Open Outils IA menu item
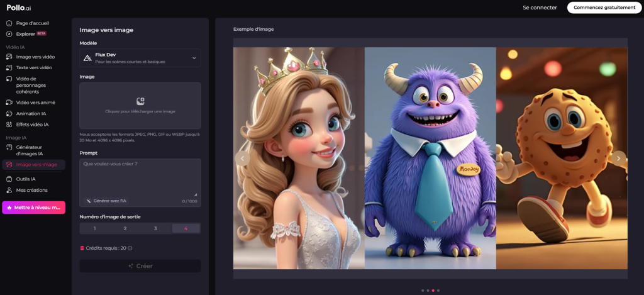This screenshot has height=295, width=644. (x=26, y=179)
